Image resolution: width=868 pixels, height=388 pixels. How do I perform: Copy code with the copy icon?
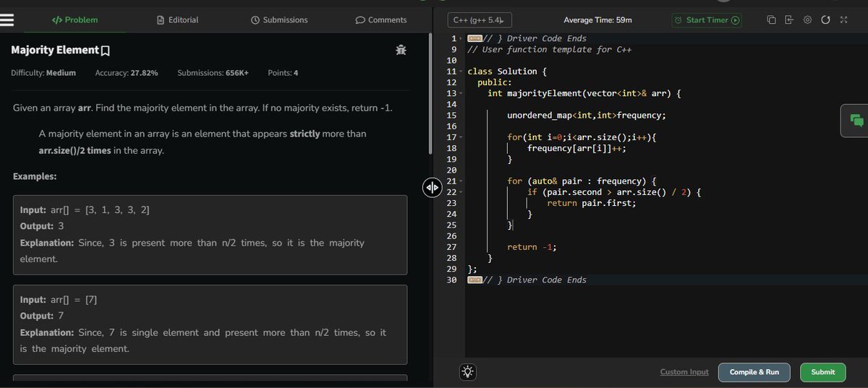[771, 20]
